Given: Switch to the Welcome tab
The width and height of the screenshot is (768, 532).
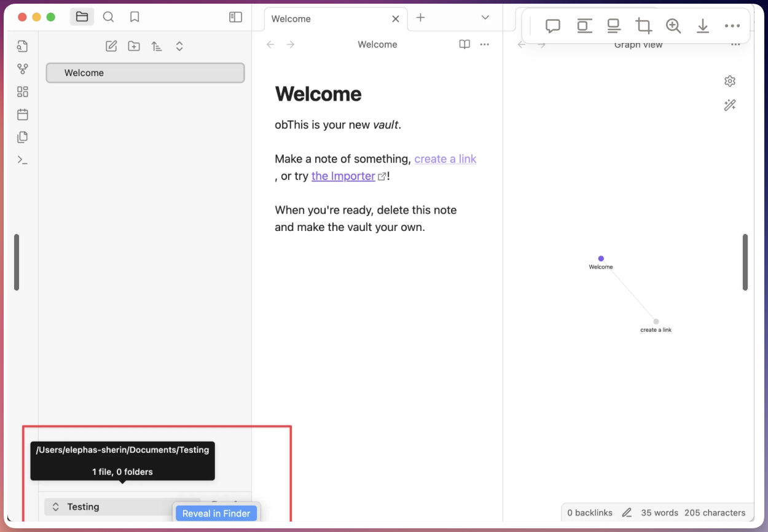Looking at the screenshot, I should tap(335, 18).
